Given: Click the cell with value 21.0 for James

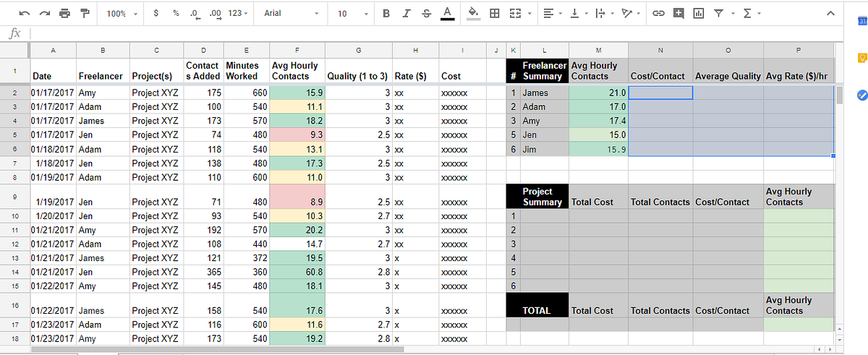Looking at the screenshot, I should [598, 93].
